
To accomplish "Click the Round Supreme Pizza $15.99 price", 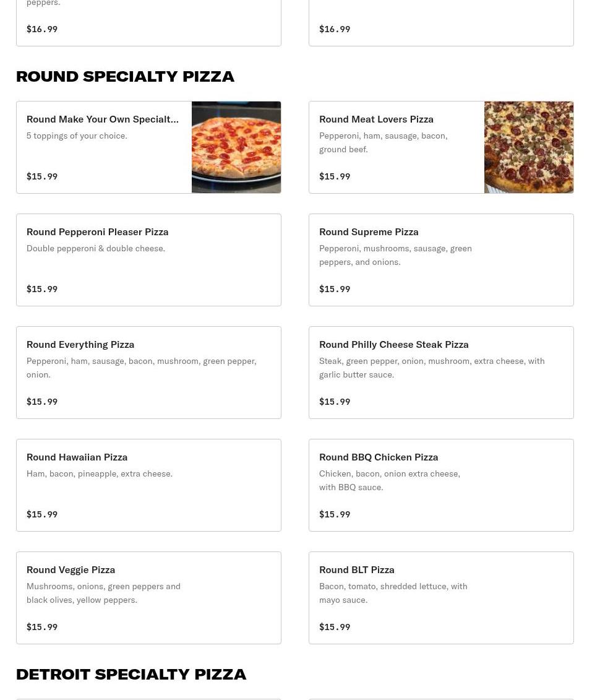I will click(335, 289).
